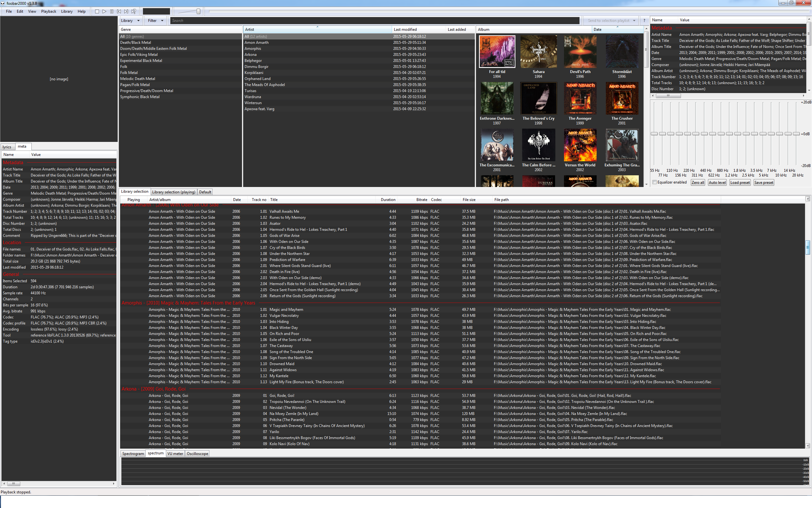
Task: Select artist Wintersun in list
Action: (x=358, y=103)
